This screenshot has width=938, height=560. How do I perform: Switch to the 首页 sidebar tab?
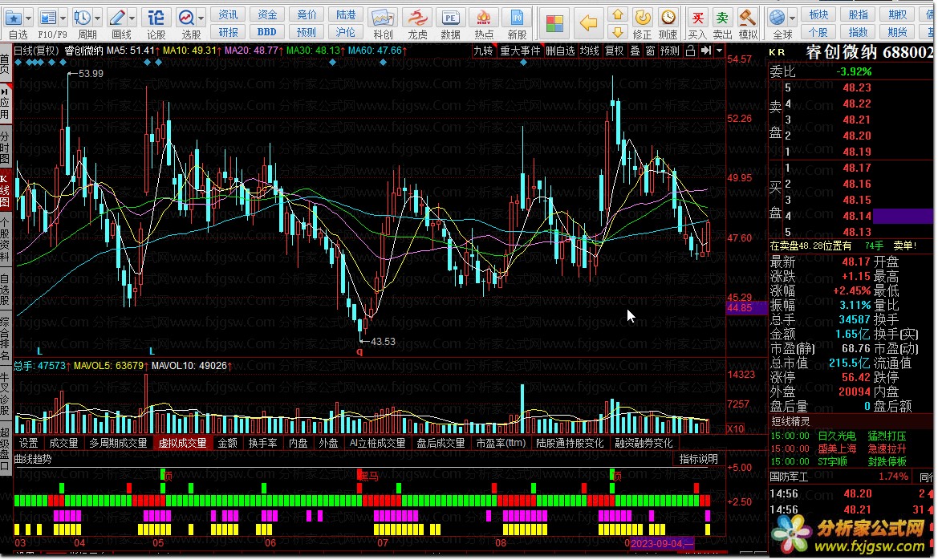pos(5,63)
